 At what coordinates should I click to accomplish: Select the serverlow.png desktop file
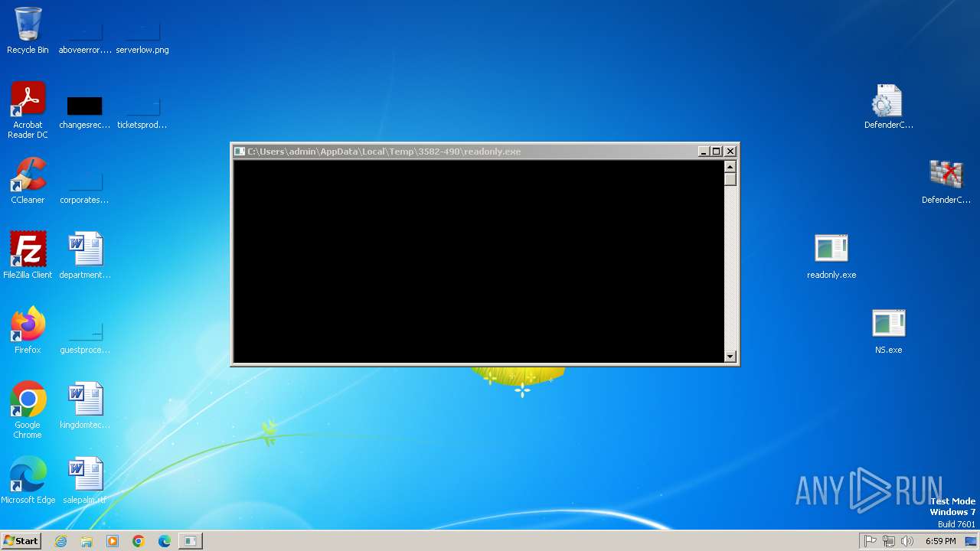142,37
